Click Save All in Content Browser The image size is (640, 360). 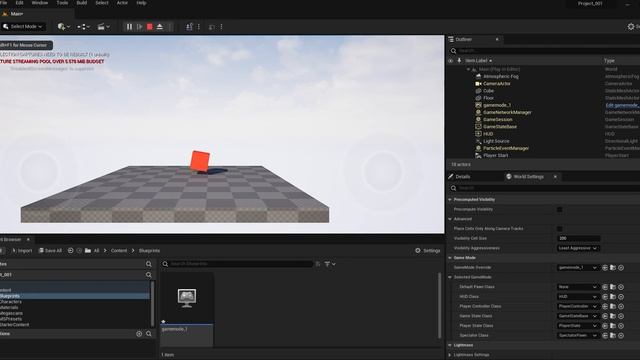click(50, 251)
